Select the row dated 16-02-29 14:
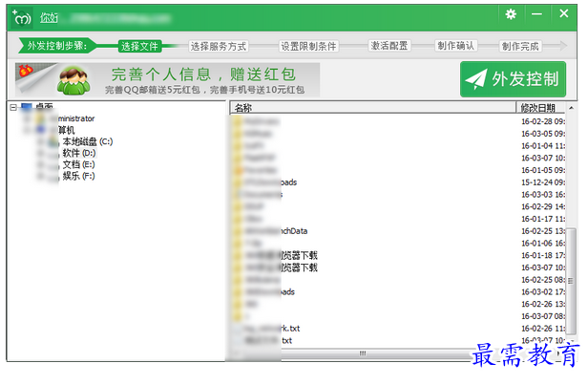The width and height of the screenshot is (588, 385). tap(397, 206)
